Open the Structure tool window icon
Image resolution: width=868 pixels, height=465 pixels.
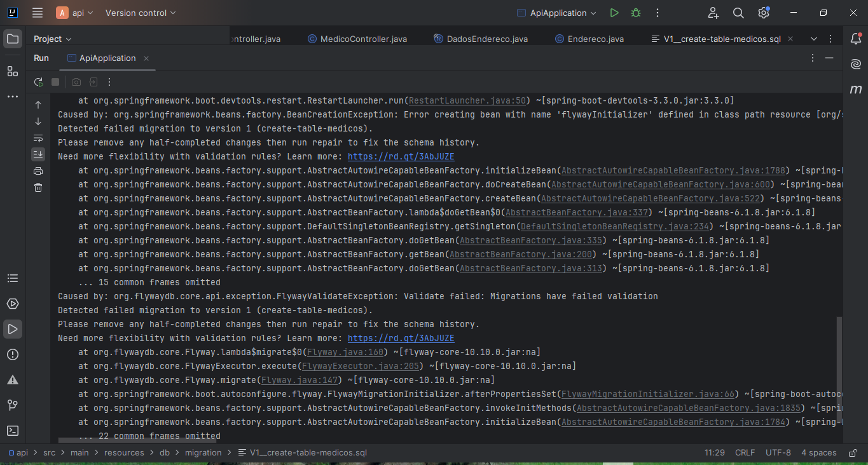click(13, 71)
